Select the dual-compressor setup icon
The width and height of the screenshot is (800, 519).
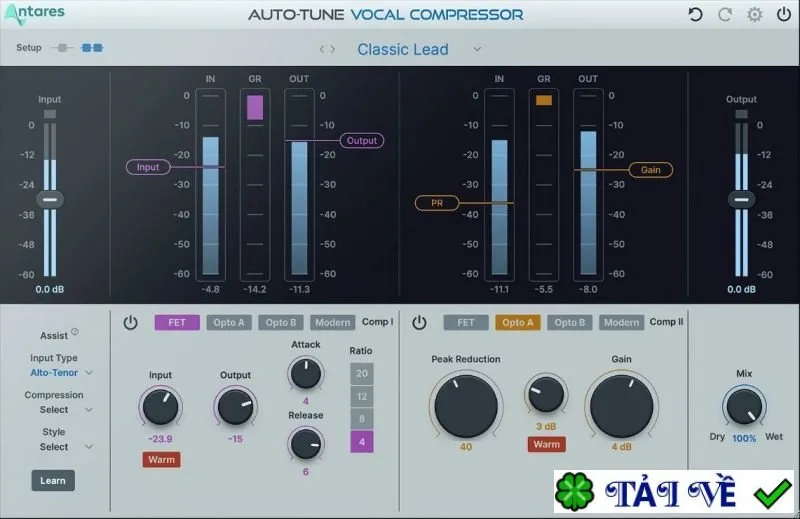click(92, 48)
